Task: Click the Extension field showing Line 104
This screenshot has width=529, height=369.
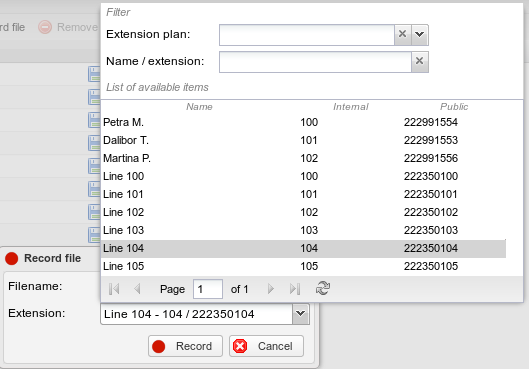Action: (x=196, y=314)
